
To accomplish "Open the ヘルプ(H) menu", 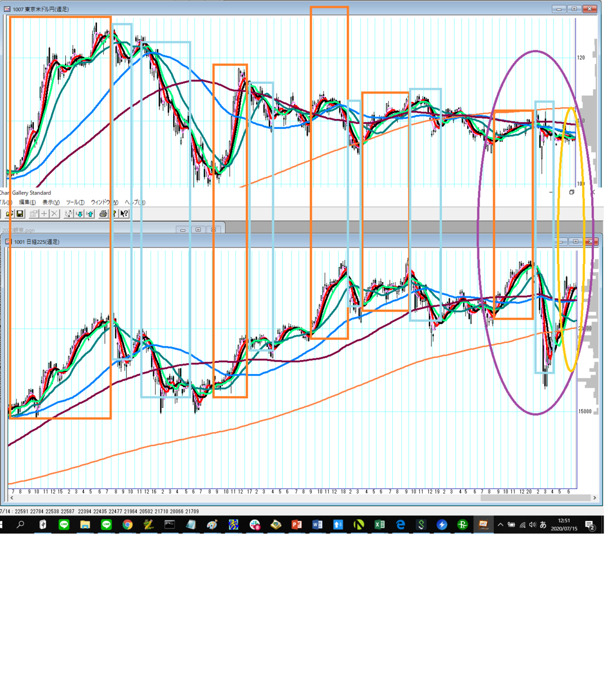I will coord(135,202).
